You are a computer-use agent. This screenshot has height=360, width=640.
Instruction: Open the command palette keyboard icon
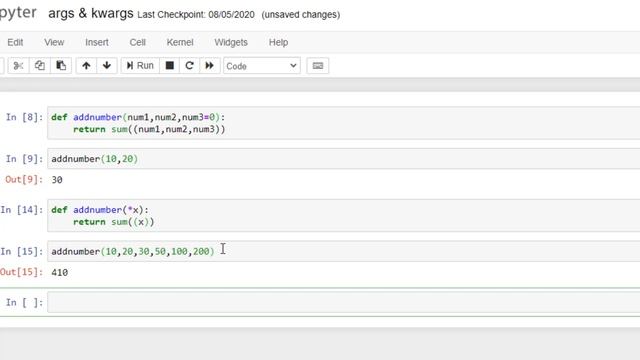(318, 66)
